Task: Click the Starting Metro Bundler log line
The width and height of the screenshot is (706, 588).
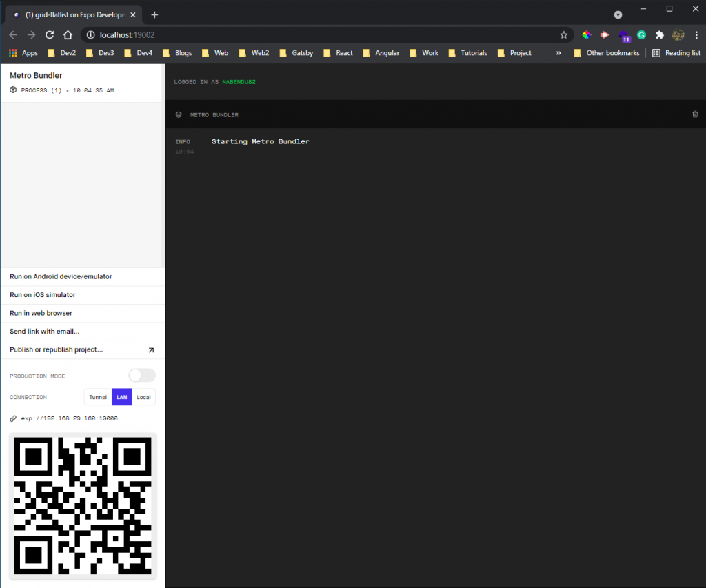Action: point(261,141)
